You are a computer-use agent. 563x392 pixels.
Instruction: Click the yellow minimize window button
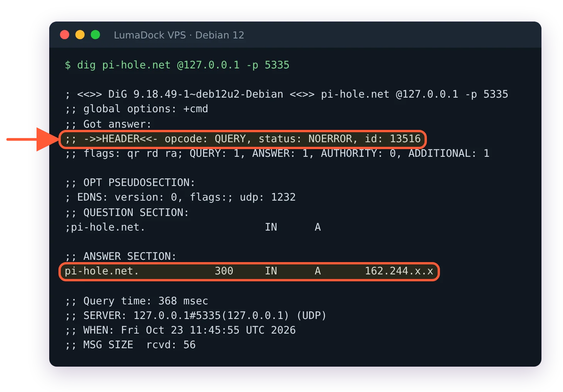(80, 35)
